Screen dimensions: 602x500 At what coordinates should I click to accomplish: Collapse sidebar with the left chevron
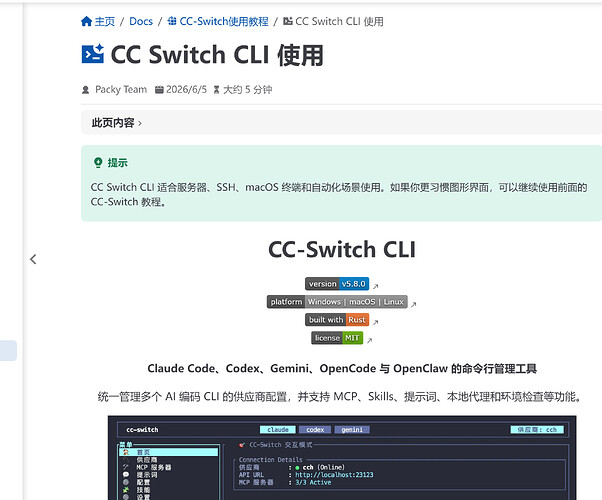click(33, 259)
